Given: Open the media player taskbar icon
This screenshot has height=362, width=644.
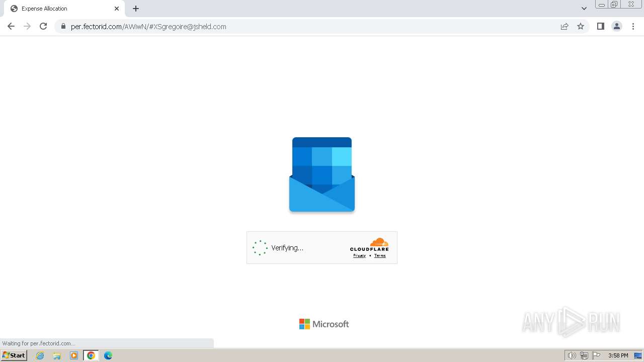Looking at the screenshot, I should [x=74, y=355].
